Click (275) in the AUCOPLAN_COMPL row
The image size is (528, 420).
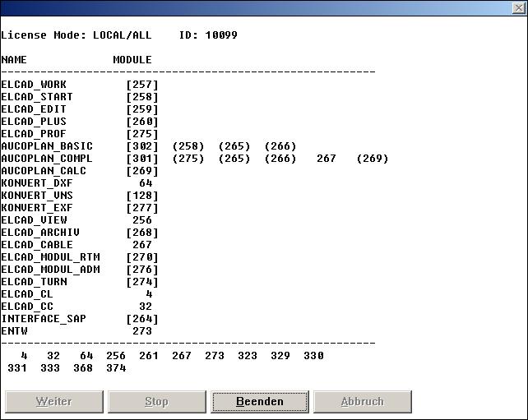188,159
